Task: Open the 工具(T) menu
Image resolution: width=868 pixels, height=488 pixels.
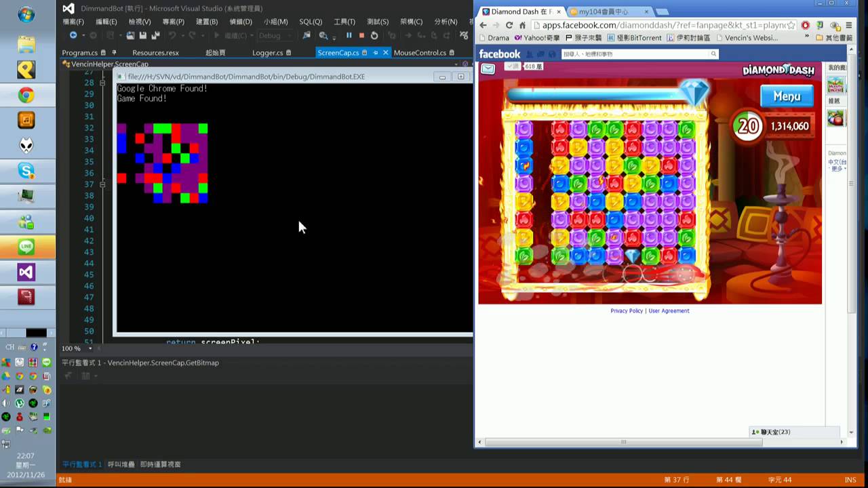Action: click(344, 22)
